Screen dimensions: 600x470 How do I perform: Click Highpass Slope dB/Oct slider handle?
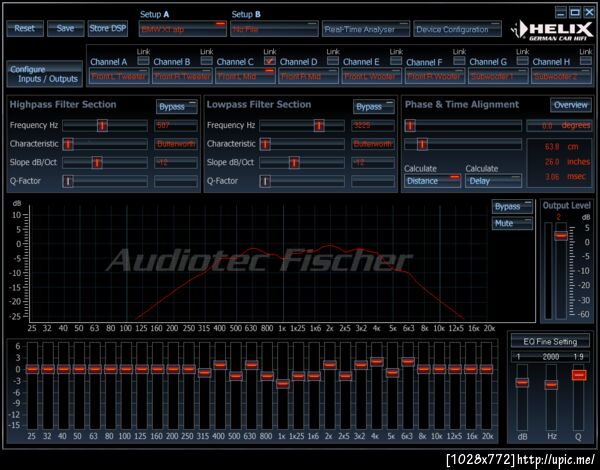(97, 163)
